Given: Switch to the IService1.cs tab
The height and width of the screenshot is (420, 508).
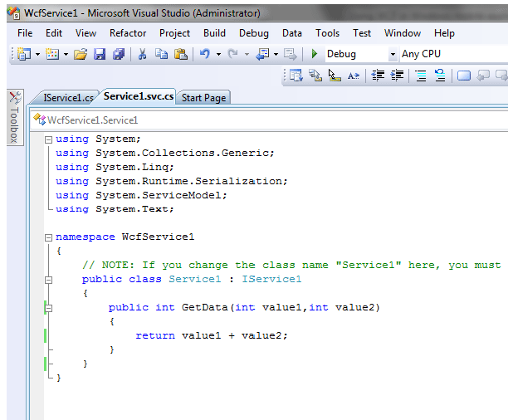Looking at the screenshot, I should (67, 97).
